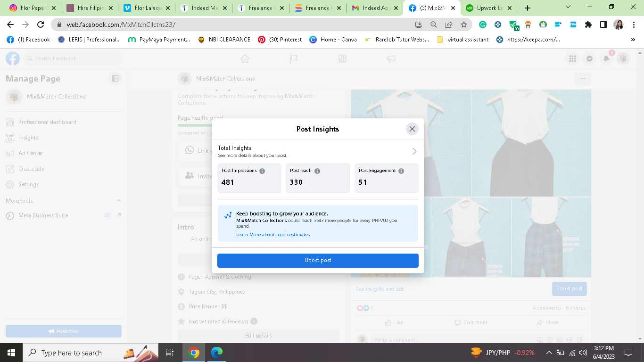644x362 pixels.
Task: Open Total Insights details chevron
Action: click(414, 151)
